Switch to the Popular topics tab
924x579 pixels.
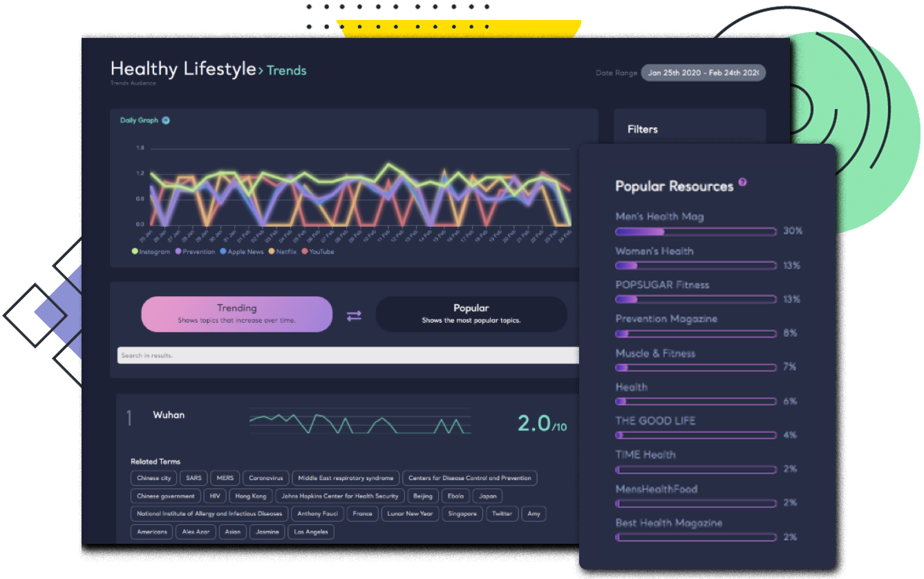tap(471, 314)
